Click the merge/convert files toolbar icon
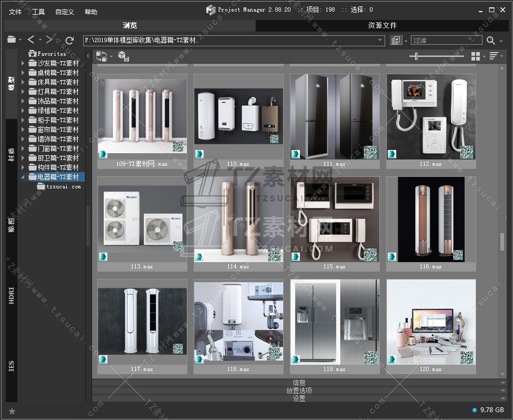 [101, 56]
